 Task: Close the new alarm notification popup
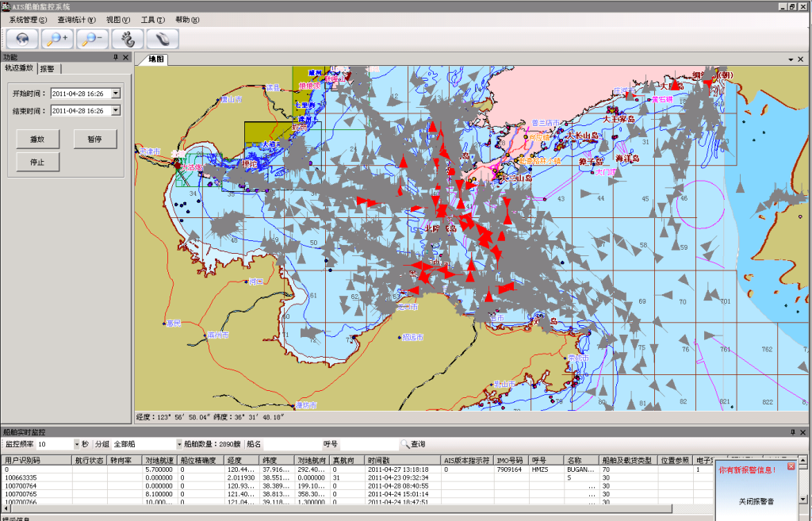click(790, 467)
